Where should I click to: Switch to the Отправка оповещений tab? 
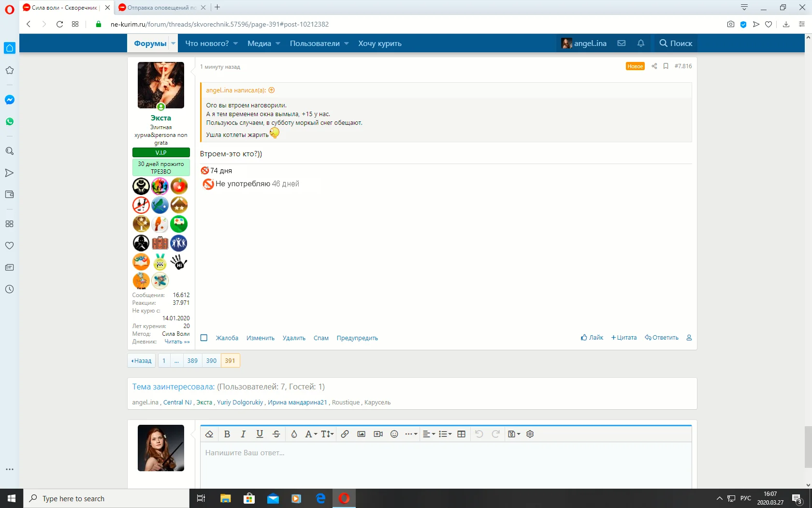162,7
